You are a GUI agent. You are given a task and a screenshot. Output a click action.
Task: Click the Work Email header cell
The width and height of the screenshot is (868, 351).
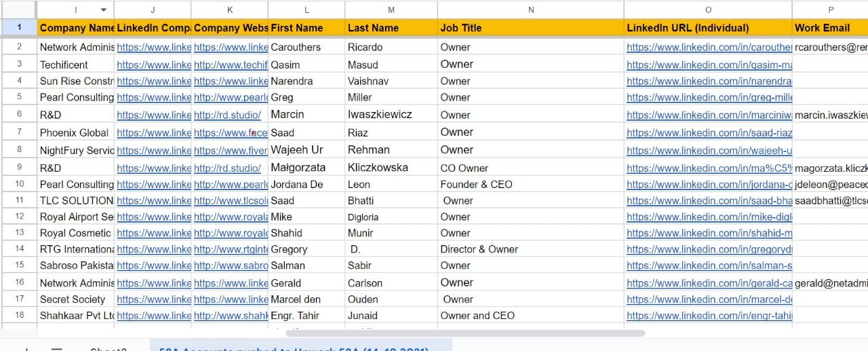[x=829, y=28]
